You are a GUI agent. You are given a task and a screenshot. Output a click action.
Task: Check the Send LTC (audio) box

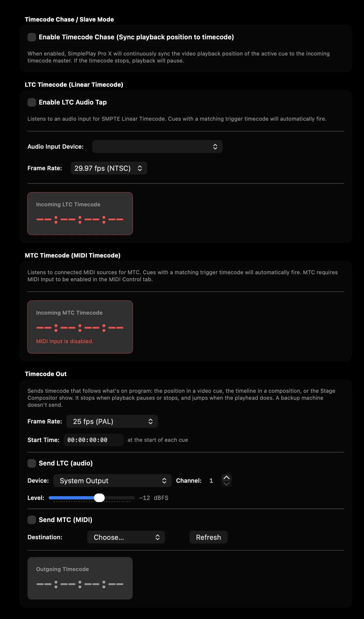tap(32, 463)
